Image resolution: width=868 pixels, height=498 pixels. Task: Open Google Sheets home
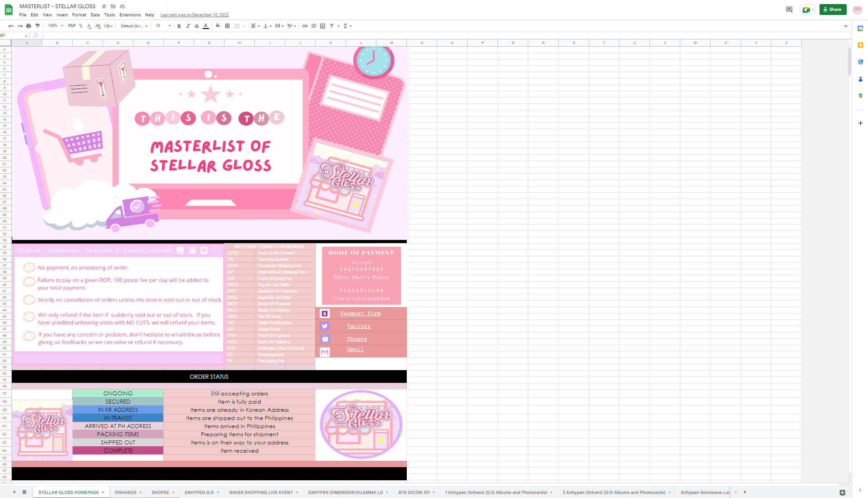coord(9,10)
